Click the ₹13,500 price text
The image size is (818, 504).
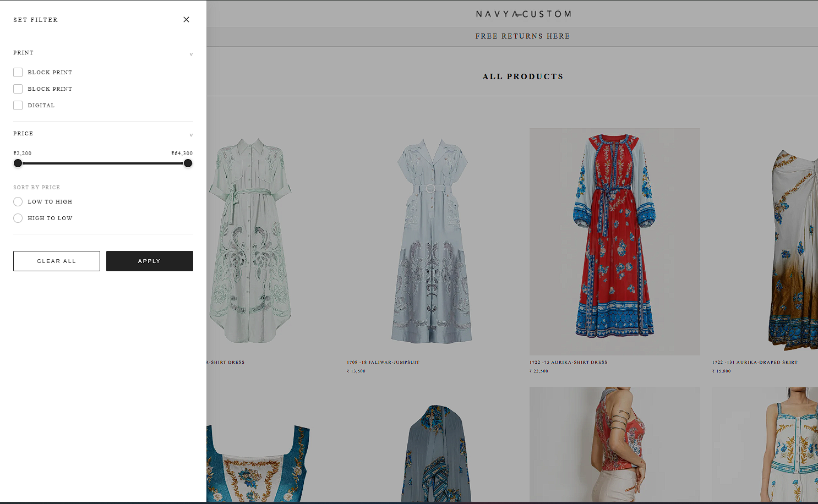[x=356, y=371]
